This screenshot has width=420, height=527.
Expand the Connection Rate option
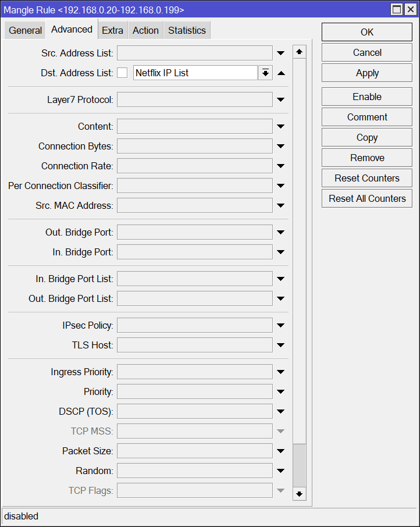(x=281, y=166)
